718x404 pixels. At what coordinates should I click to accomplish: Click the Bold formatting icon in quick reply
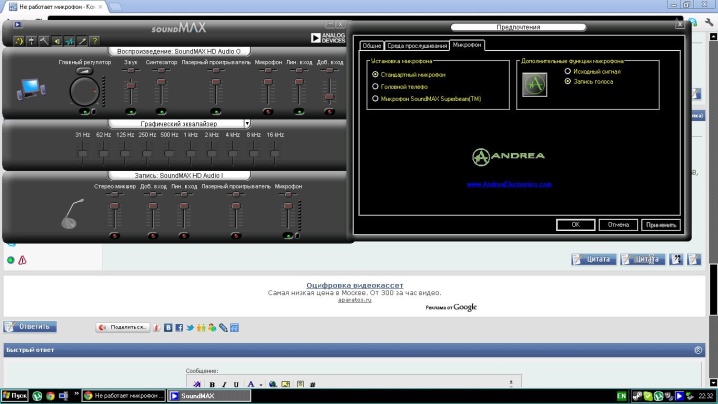212,384
